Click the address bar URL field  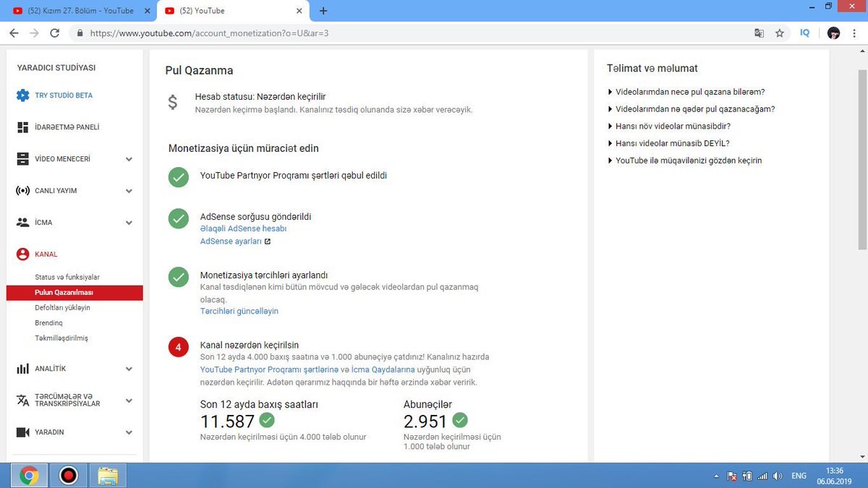[412, 33]
